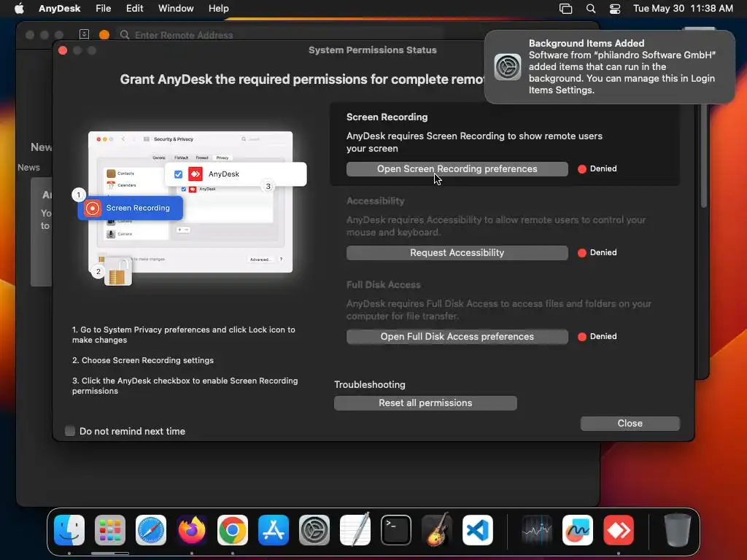
Task: Click date and time in menu bar
Action: pyautogui.click(x=683, y=9)
